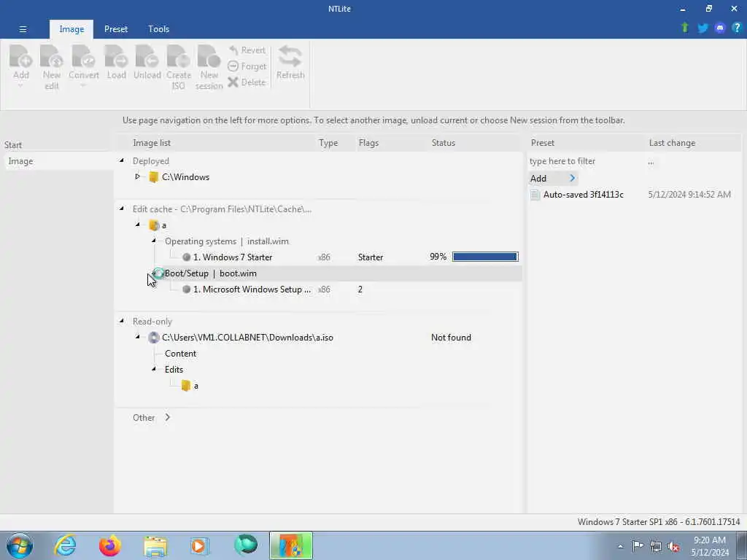Click the New edit toolbar icon
Image resolution: width=747 pixels, height=560 pixels.
(x=52, y=56)
